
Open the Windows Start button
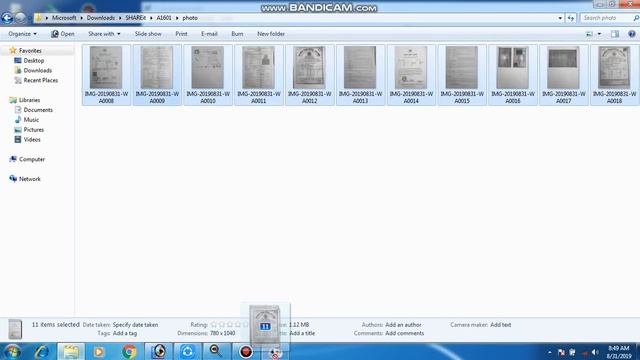pos(11,351)
